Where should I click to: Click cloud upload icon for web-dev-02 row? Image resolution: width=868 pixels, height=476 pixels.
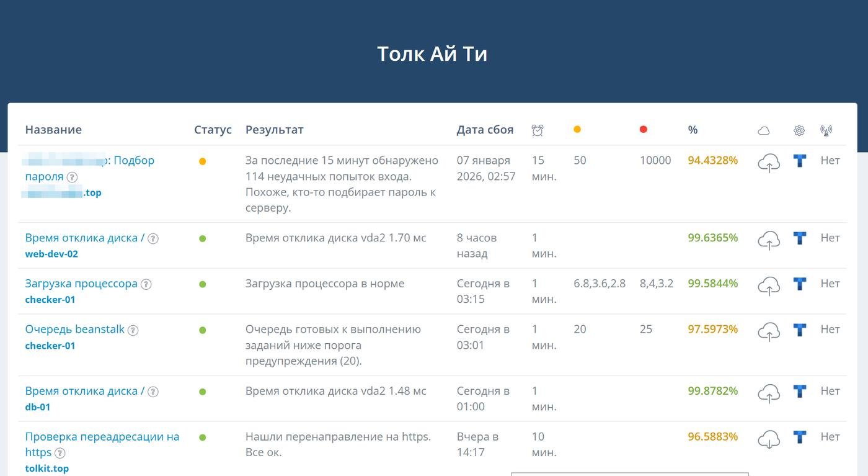click(769, 240)
